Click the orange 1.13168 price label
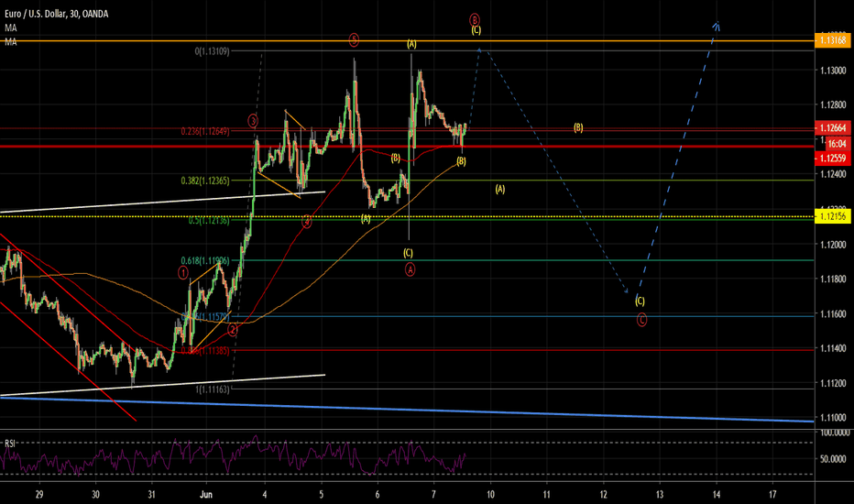Image resolution: width=854 pixels, height=504 pixels. [833, 39]
